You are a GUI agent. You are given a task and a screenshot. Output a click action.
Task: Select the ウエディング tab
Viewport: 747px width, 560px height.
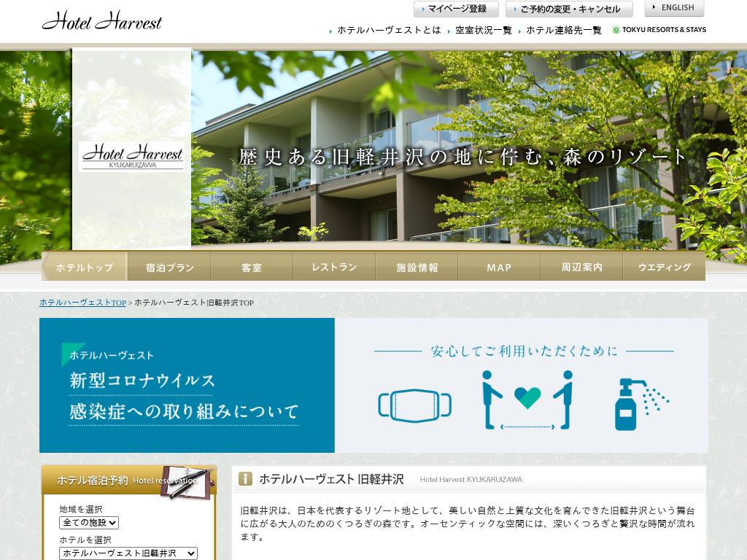point(664,267)
